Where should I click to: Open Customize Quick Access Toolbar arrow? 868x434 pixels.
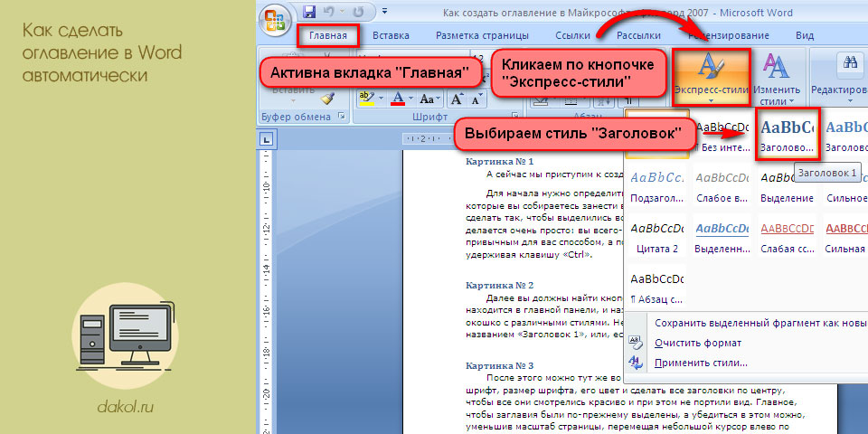coord(385,11)
